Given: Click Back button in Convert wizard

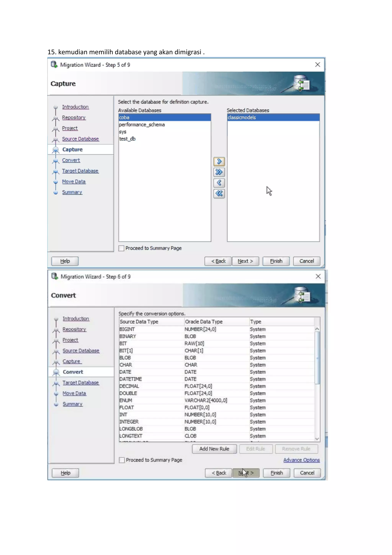Looking at the screenshot, I should (x=218, y=473).
